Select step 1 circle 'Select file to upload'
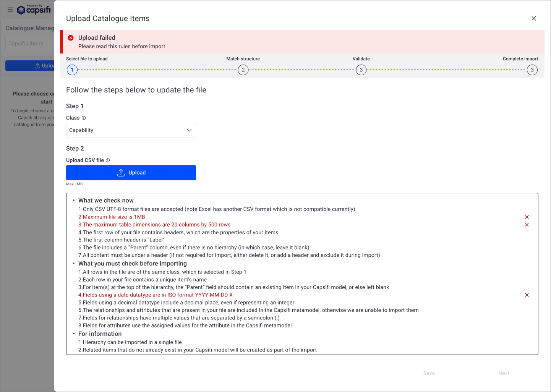Image resolution: width=551 pixels, height=392 pixels. click(x=72, y=70)
